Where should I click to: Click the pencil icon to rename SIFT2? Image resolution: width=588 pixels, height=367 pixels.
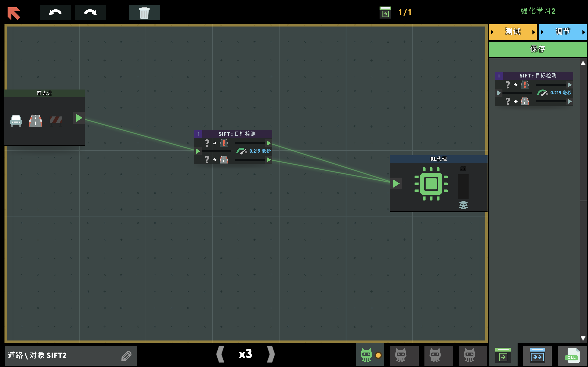(126, 356)
